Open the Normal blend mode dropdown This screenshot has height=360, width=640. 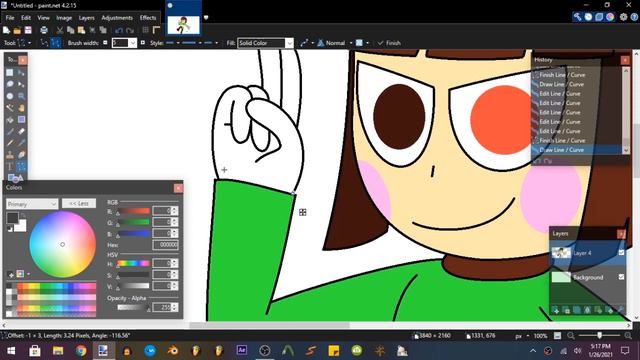(335, 43)
